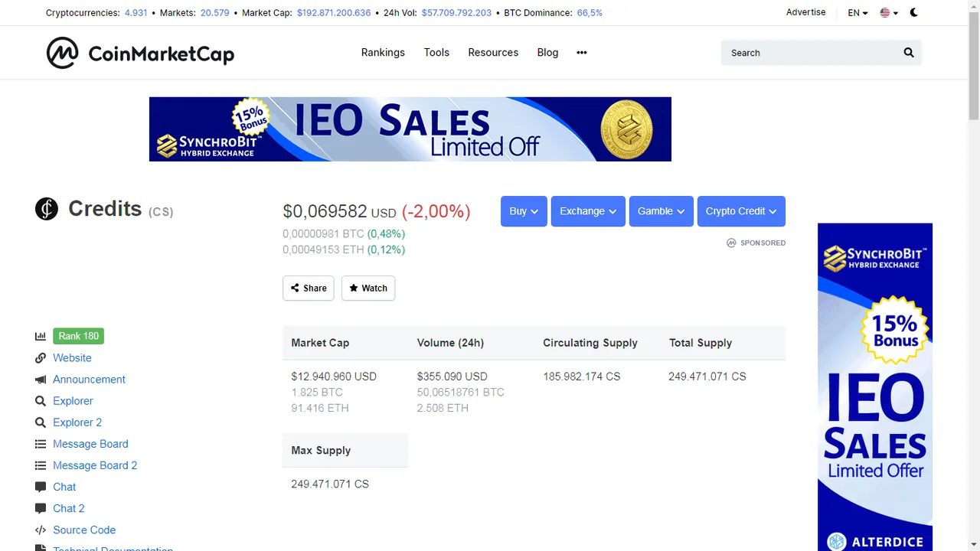Expand the Buy dropdown button
Image resolution: width=980 pixels, height=551 pixels.
click(x=524, y=211)
